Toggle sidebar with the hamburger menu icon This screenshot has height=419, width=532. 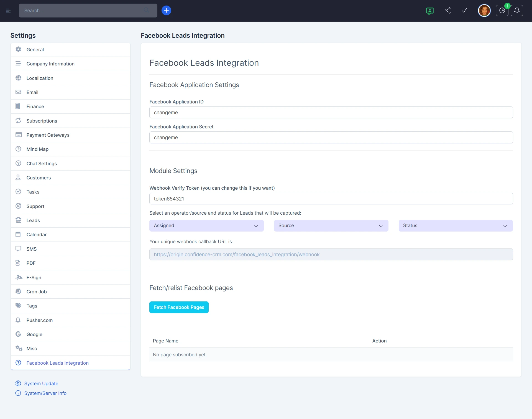[8, 11]
